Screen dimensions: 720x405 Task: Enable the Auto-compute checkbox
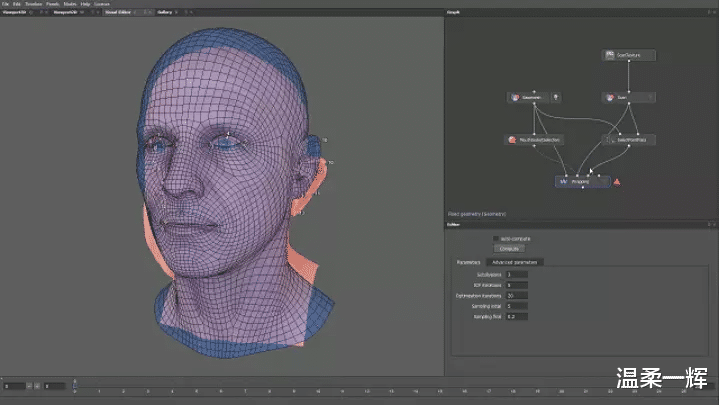coord(496,238)
